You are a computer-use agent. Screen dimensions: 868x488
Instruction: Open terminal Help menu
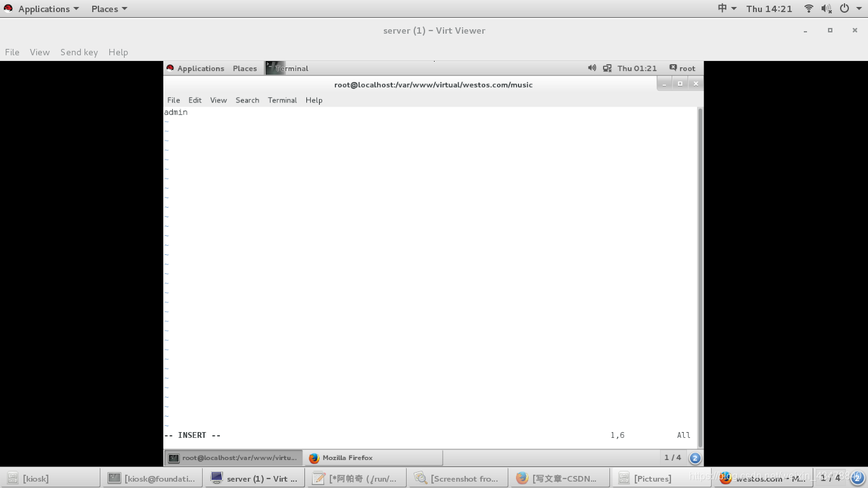[314, 100]
